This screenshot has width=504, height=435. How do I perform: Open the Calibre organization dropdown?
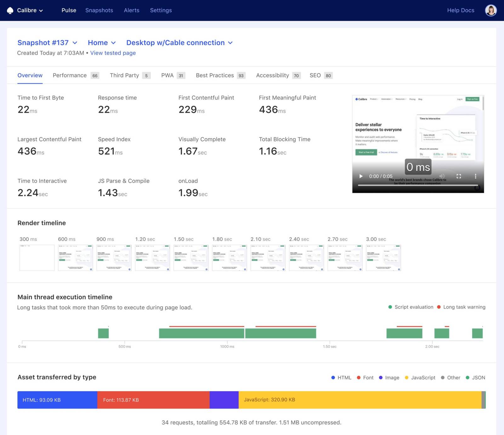tap(30, 10)
